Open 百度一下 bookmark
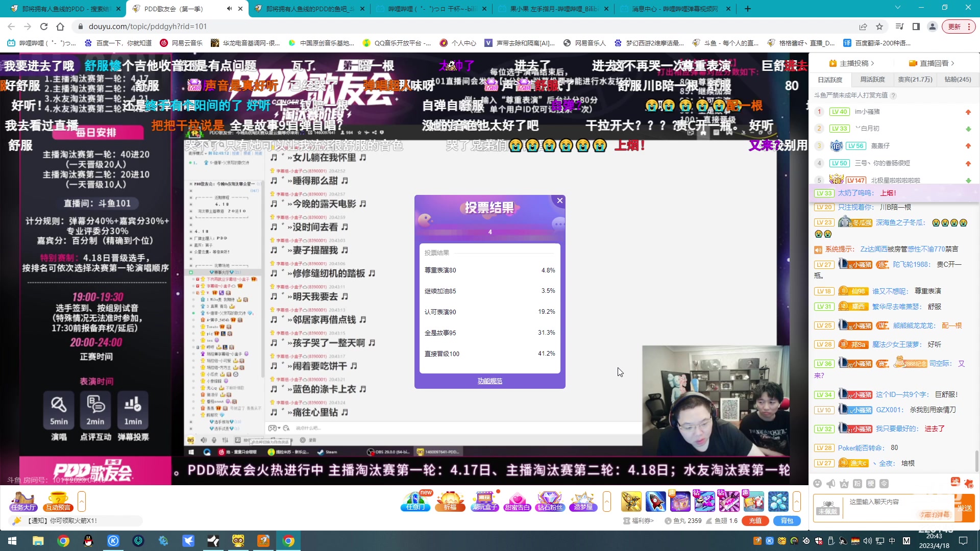The image size is (980, 551). point(118,43)
